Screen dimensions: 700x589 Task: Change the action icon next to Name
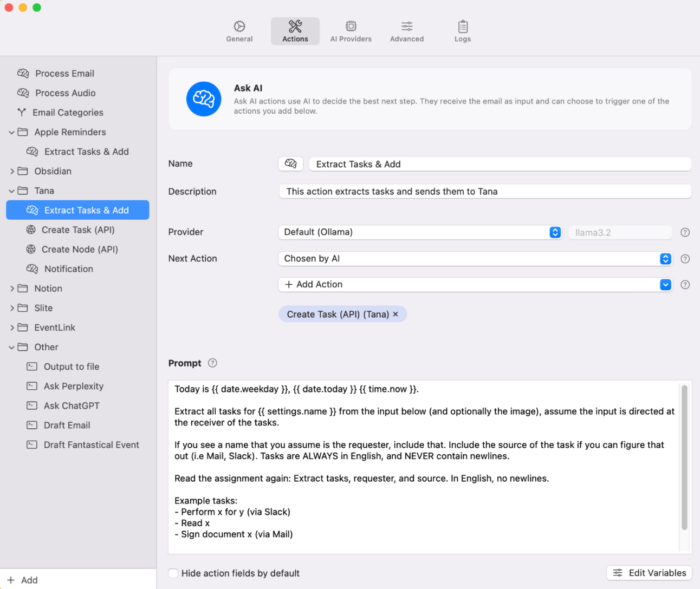291,164
